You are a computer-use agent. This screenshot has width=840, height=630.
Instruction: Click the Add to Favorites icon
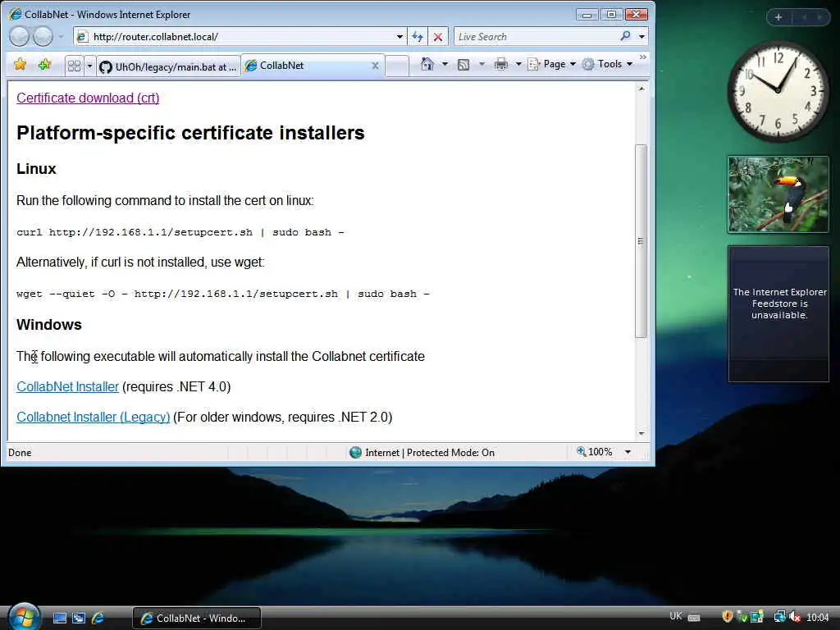(44, 65)
